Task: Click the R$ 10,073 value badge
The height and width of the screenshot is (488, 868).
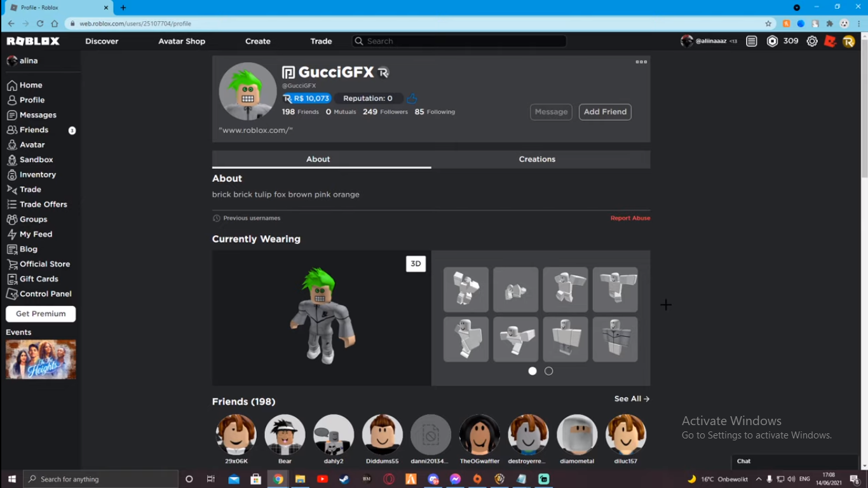Action: pos(307,98)
